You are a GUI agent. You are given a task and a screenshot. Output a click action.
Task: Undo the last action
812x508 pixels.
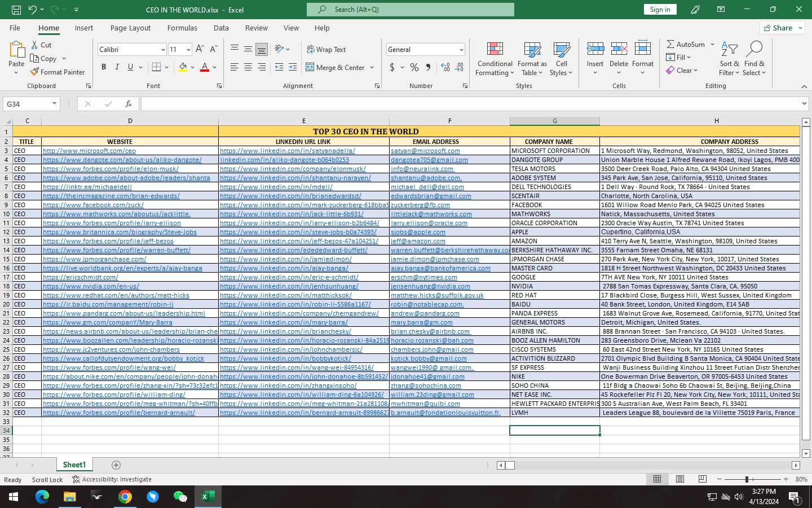pyautogui.click(x=32, y=10)
